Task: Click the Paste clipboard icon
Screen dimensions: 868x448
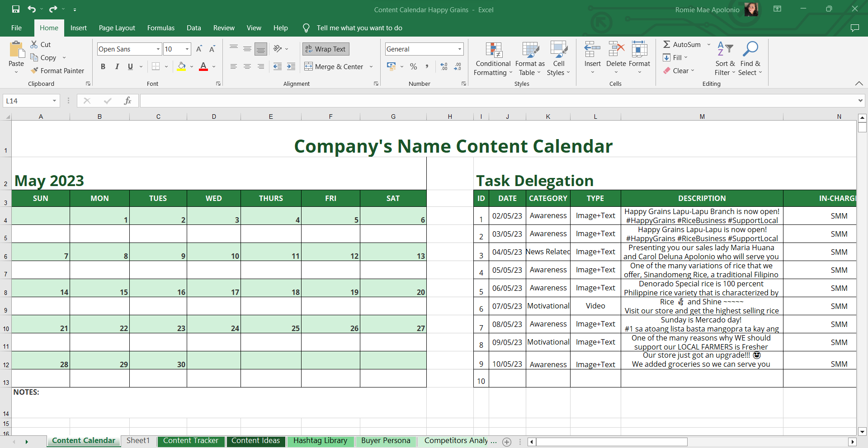Action: pyautogui.click(x=16, y=49)
